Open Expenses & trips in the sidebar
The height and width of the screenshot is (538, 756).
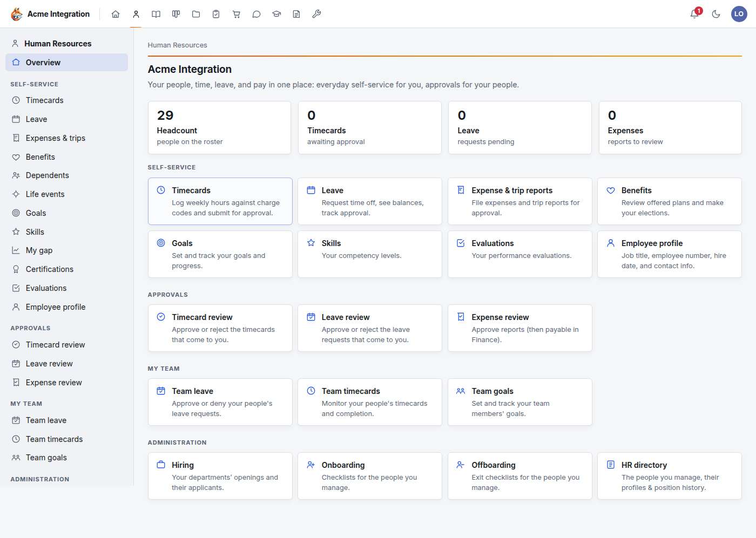pyautogui.click(x=66, y=138)
